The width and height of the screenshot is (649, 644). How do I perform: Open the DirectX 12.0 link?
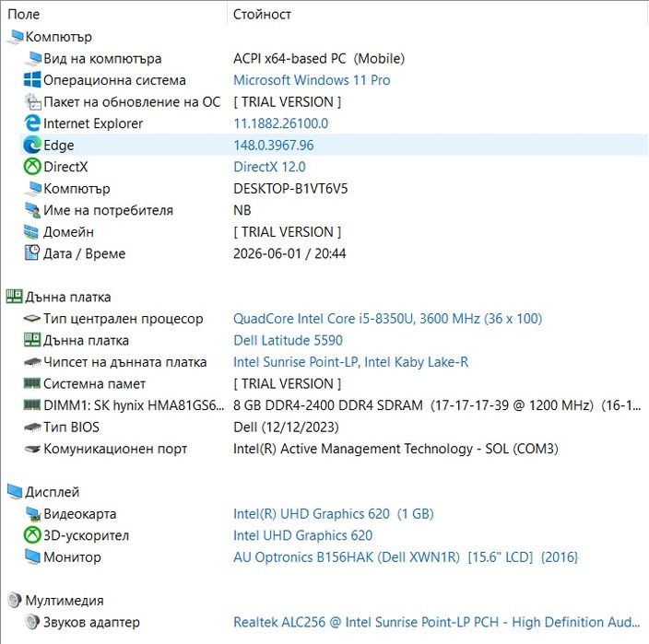click(269, 167)
